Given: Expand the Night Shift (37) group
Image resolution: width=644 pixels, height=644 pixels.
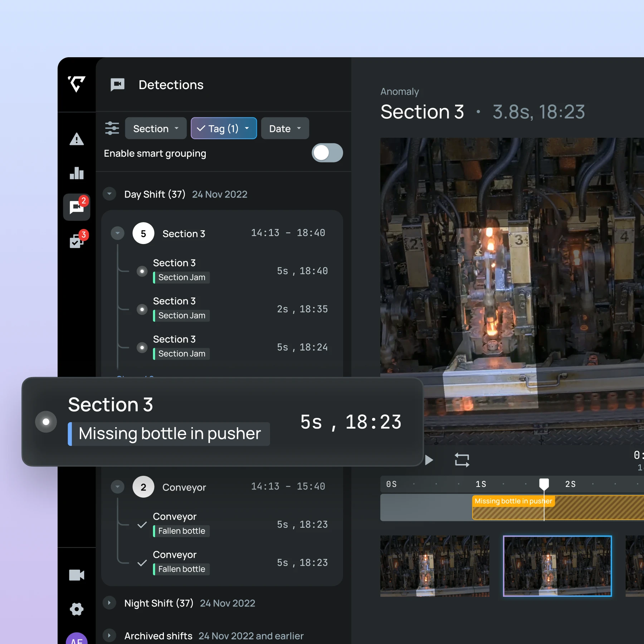Looking at the screenshot, I should pyautogui.click(x=109, y=603).
